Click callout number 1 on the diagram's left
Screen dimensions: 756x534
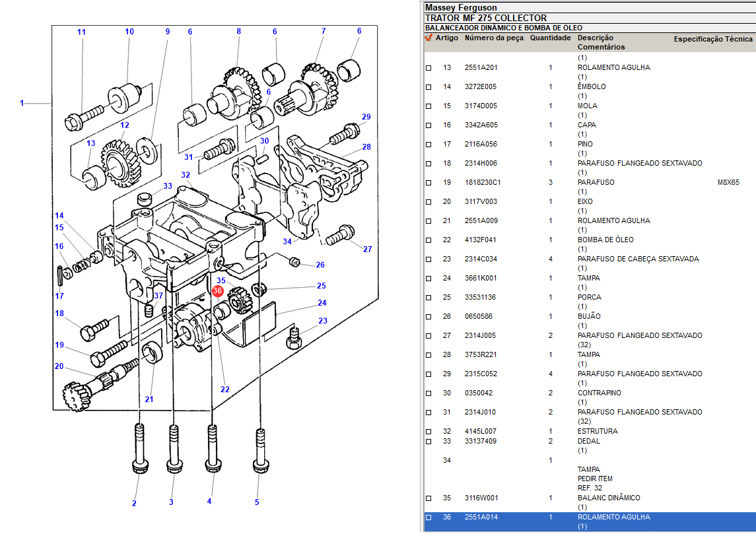(x=22, y=103)
